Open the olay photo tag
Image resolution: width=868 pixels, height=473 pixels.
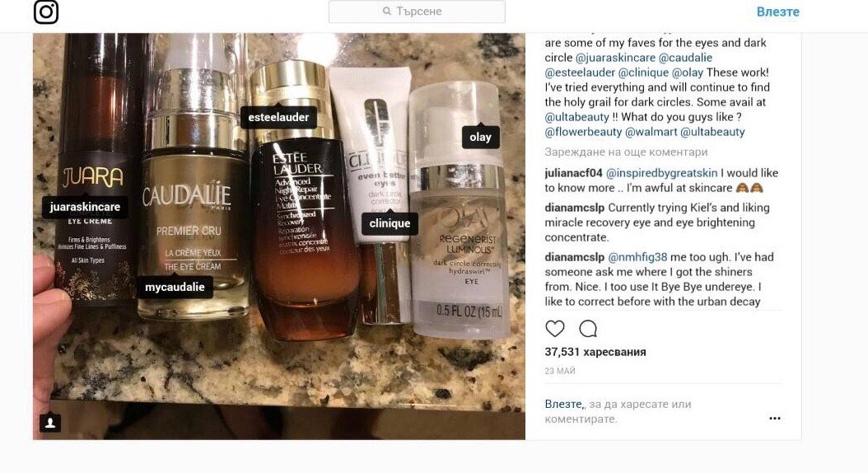point(480,137)
